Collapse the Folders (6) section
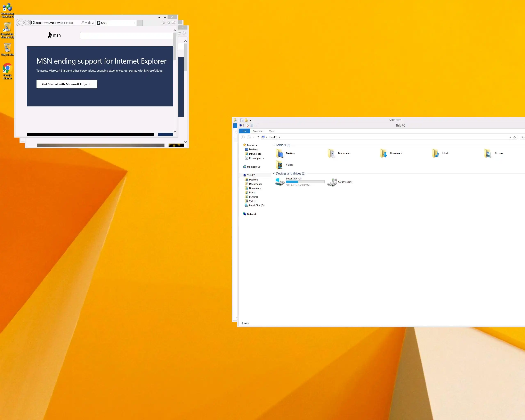This screenshot has width=525, height=420. tap(274, 145)
